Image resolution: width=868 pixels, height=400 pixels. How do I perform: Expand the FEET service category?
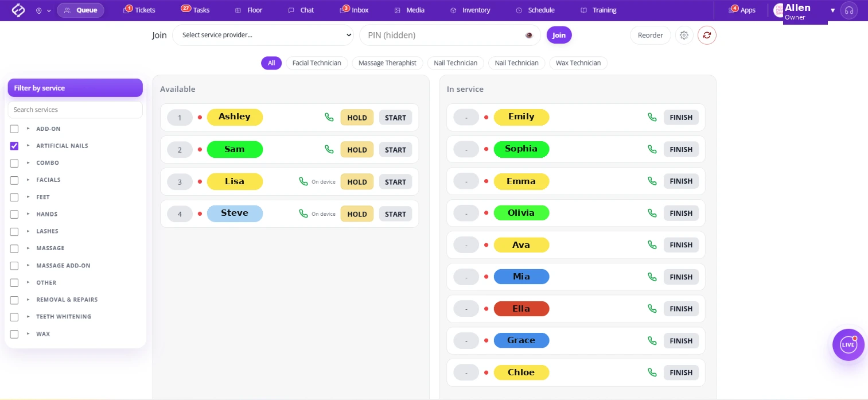click(28, 197)
